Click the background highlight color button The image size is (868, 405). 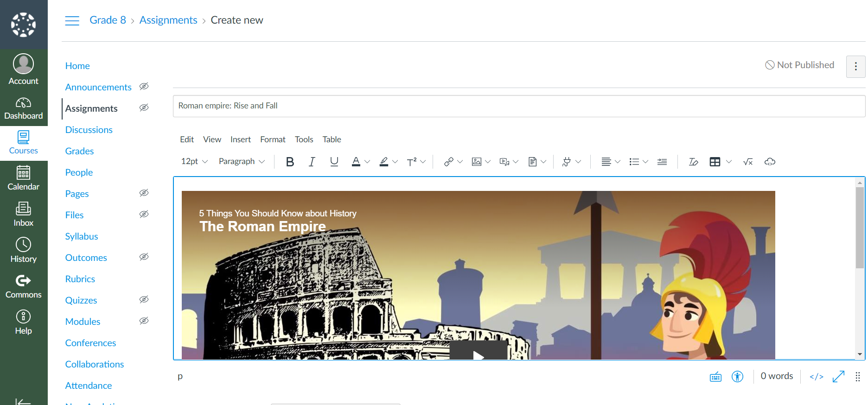[x=384, y=162]
